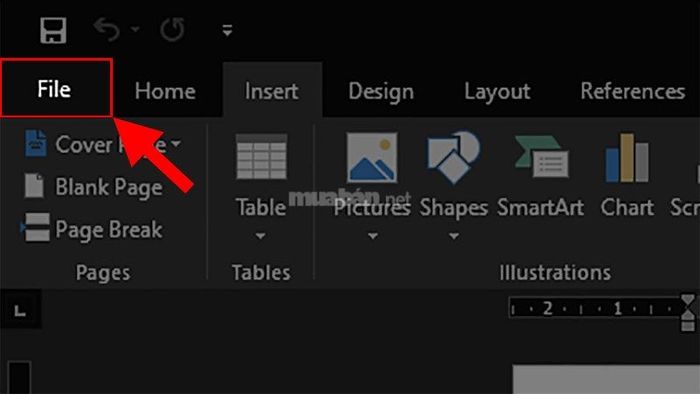The height and width of the screenshot is (394, 700).
Task: Click the Pictures icon
Action: tap(372, 158)
